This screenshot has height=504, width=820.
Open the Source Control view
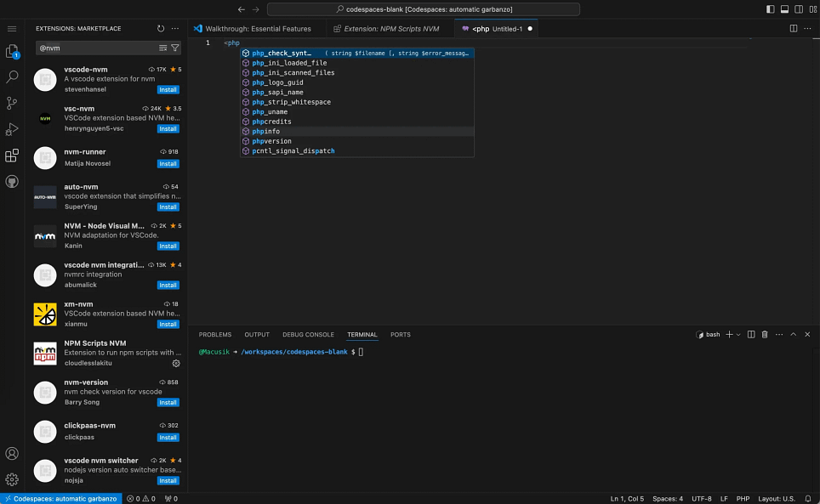pyautogui.click(x=12, y=103)
